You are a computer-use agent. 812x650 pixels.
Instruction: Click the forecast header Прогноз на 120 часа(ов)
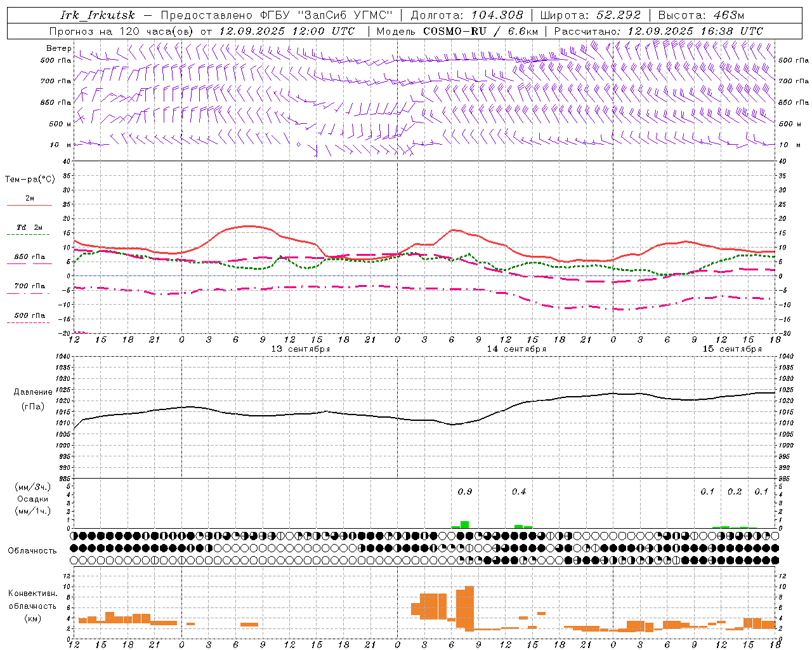tap(121, 31)
